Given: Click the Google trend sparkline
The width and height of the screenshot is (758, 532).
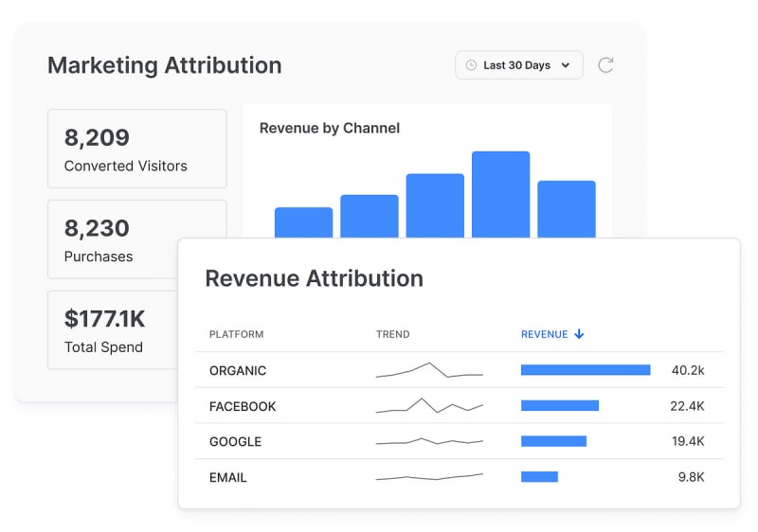Looking at the screenshot, I should tap(429, 441).
